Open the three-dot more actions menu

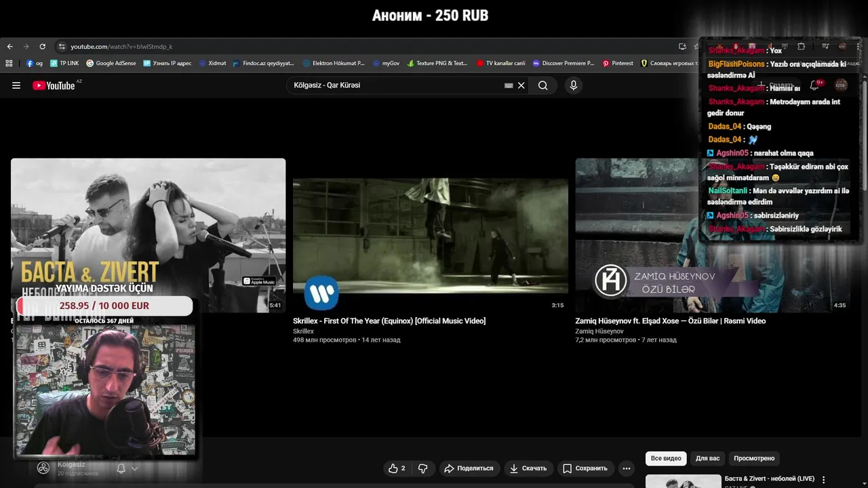(627, 468)
